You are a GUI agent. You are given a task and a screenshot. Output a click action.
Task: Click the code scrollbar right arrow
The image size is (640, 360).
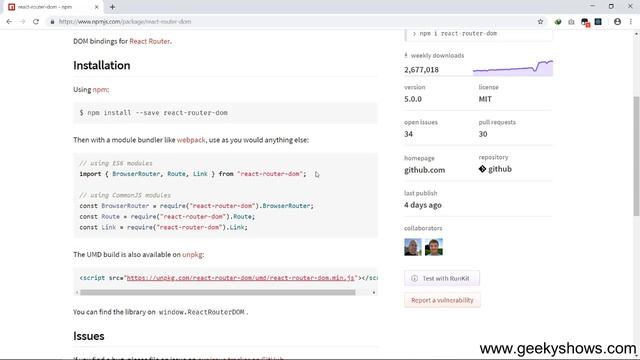click(374, 292)
